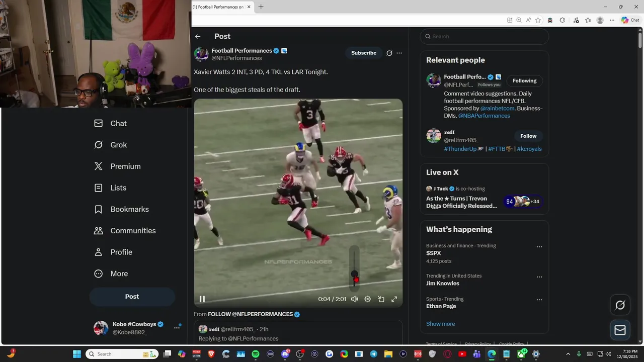Click the video timestamp 0:04 / 2:01
The image size is (644, 362).
(x=332, y=299)
